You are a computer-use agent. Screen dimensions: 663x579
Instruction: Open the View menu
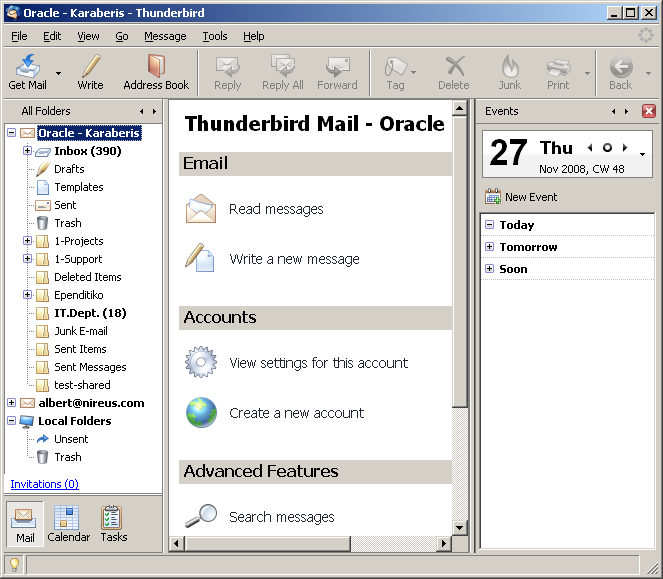[88, 36]
